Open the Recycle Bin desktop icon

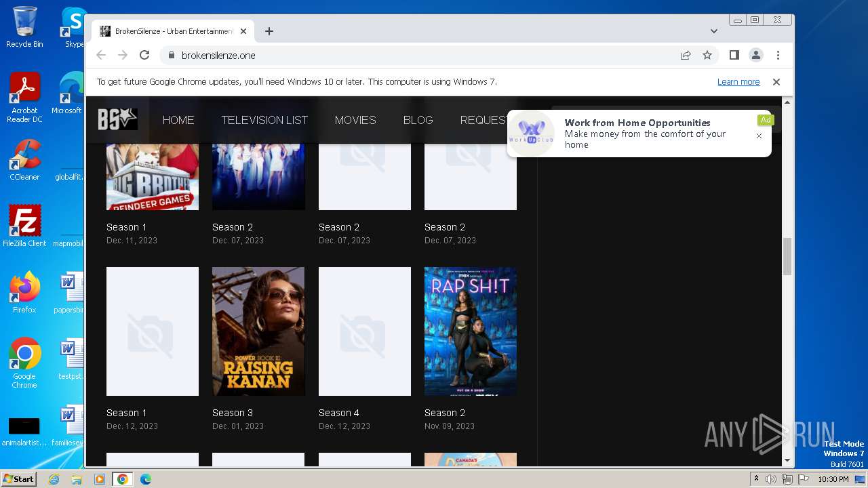coord(24,27)
